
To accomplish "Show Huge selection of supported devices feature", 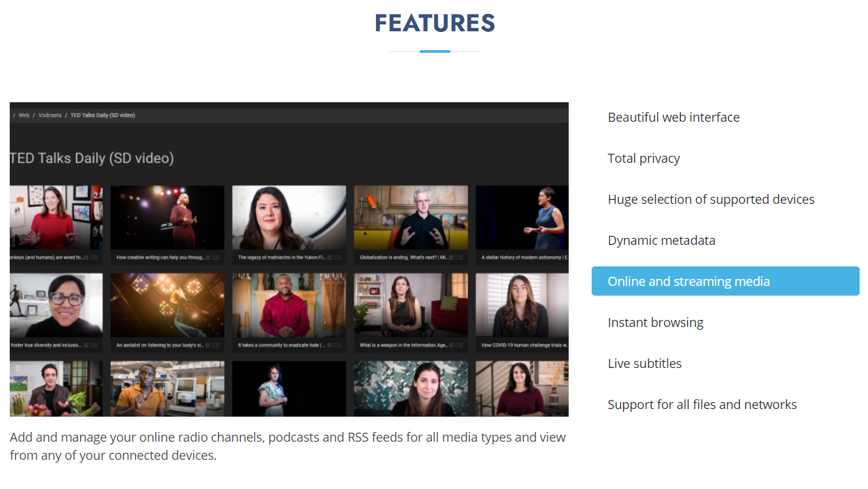I will click(725, 199).
